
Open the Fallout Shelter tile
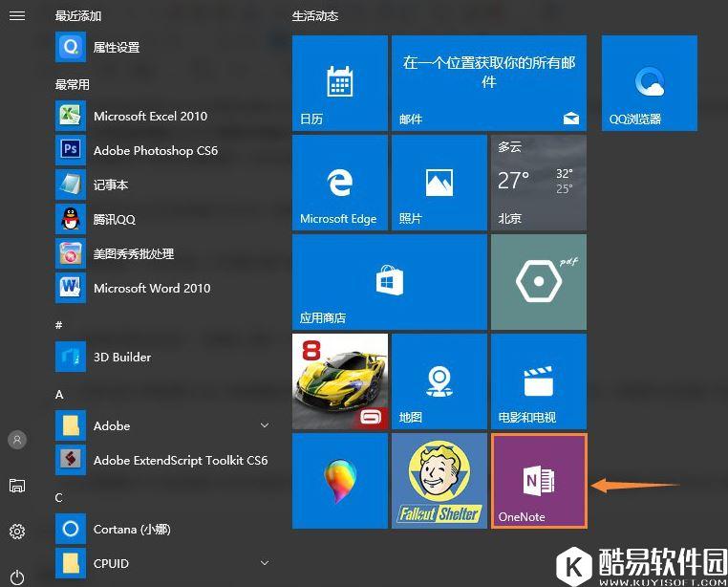pos(439,481)
